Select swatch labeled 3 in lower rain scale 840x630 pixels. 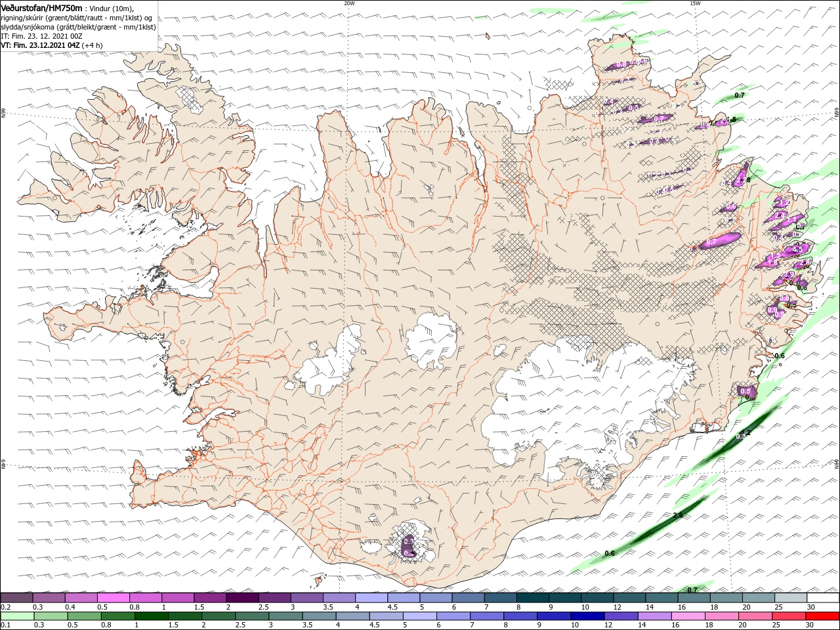tap(285, 616)
